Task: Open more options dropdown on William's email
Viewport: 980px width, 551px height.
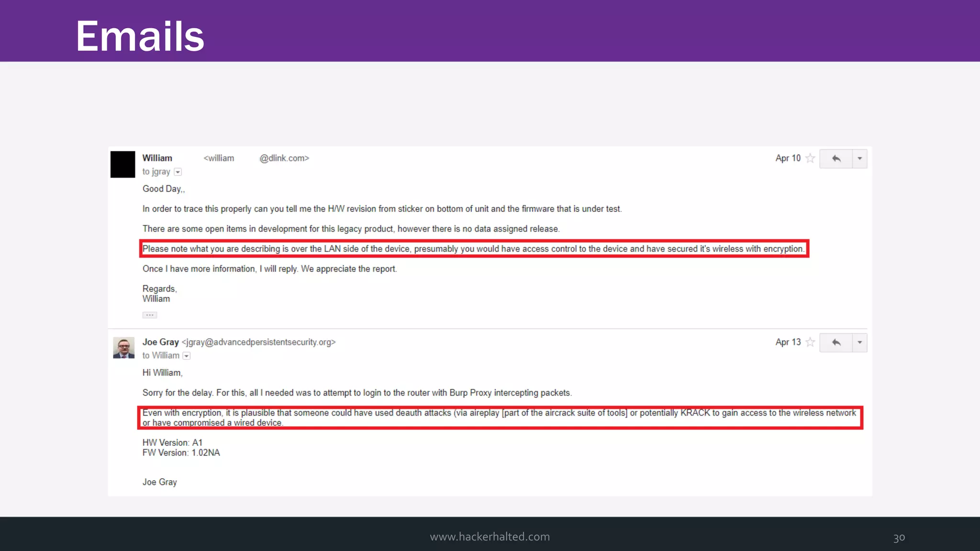Action: click(860, 158)
